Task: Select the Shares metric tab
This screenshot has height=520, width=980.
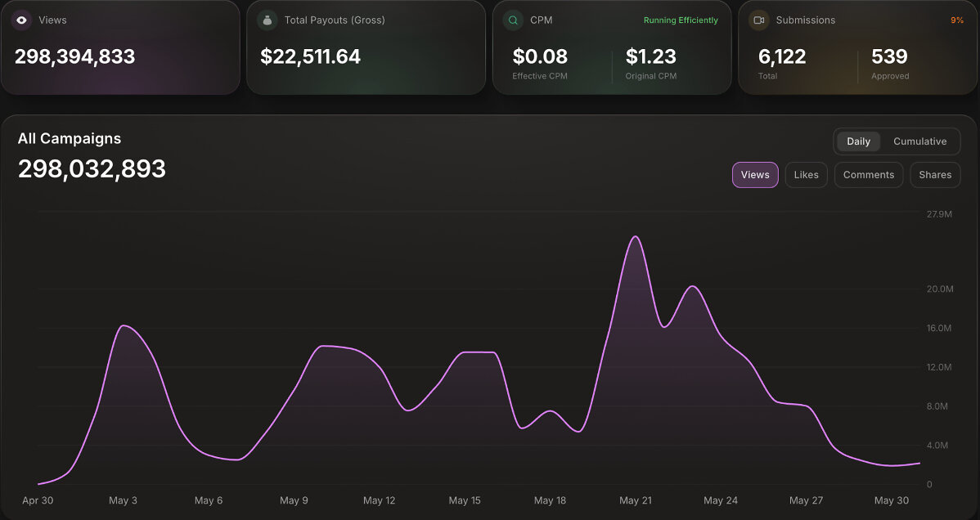Action: 935,175
